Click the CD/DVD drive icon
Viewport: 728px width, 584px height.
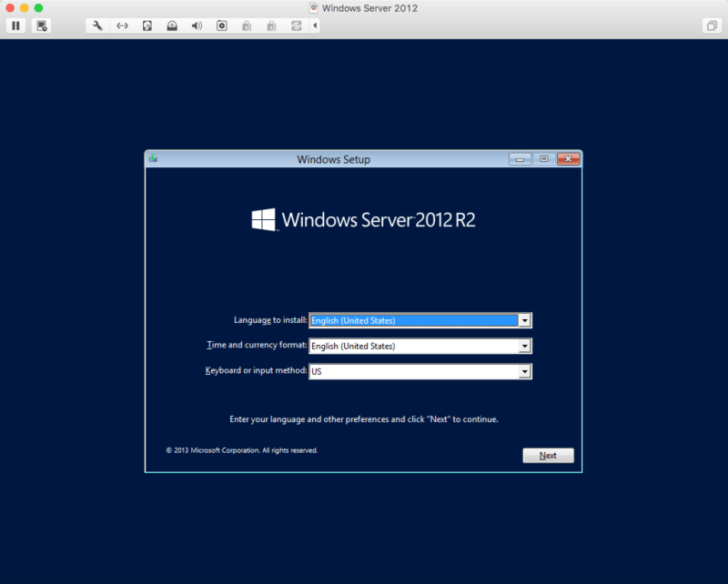[x=172, y=25]
